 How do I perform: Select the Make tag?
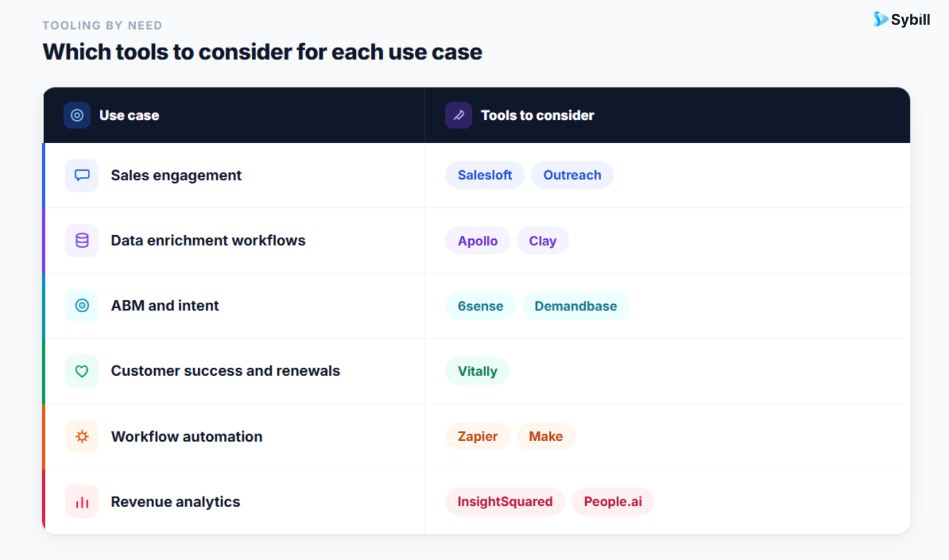pos(546,436)
